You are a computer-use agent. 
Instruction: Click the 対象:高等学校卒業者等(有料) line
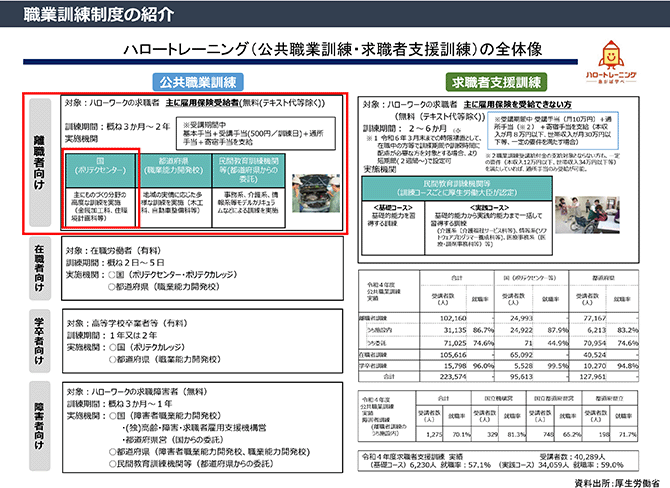tap(126, 323)
